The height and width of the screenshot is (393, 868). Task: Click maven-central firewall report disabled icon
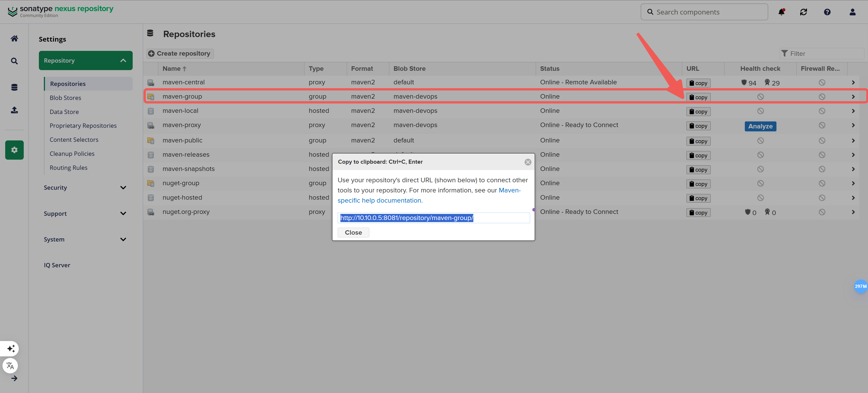pos(822,83)
